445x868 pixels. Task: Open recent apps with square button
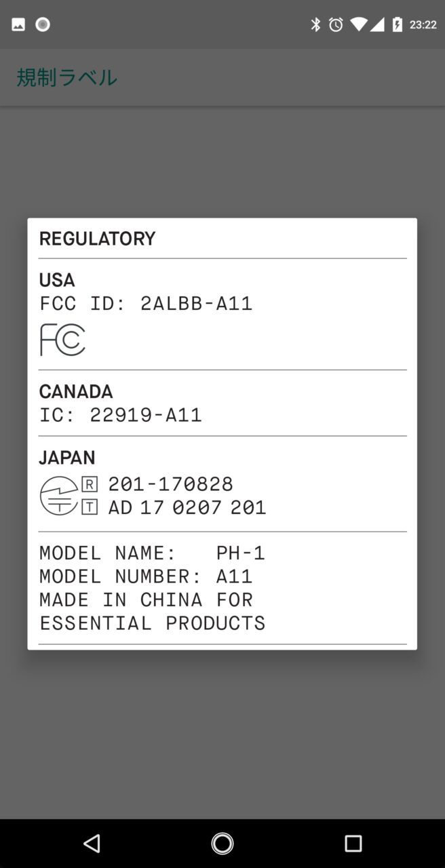tap(353, 843)
